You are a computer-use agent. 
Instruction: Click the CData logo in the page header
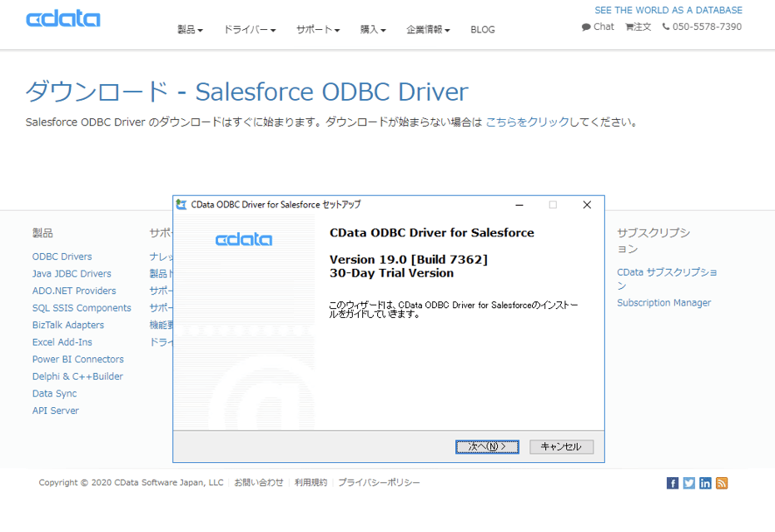[x=62, y=19]
